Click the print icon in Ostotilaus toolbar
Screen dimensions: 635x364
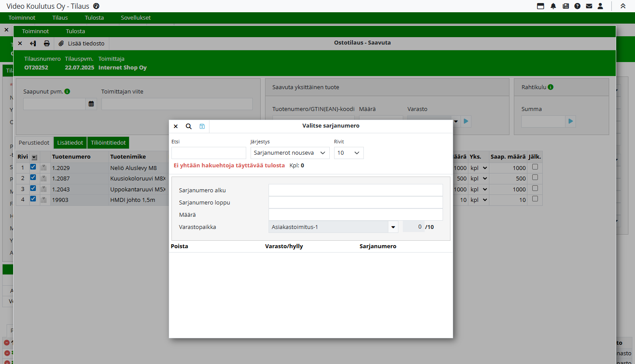(47, 43)
